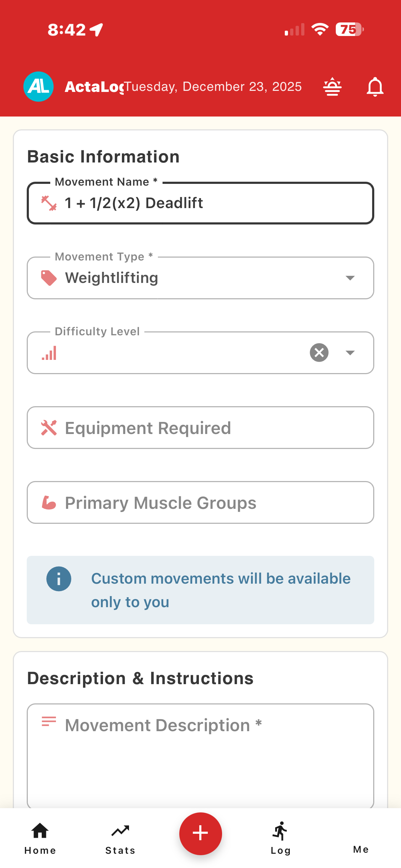401x868 pixels.
Task: Tap the signal-bars icon in Difficulty Level
Action: pos(49,353)
